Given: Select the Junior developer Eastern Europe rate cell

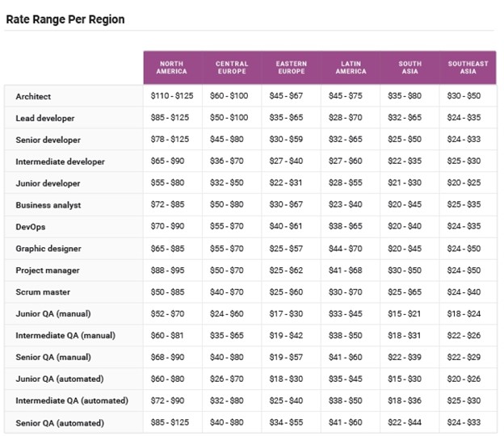Looking at the screenshot, I should pos(291,183).
